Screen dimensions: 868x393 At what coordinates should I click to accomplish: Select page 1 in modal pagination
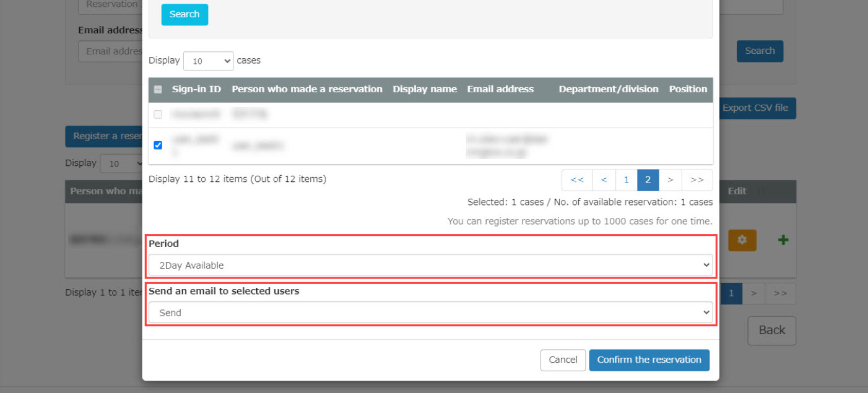pyautogui.click(x=626, y=179)
